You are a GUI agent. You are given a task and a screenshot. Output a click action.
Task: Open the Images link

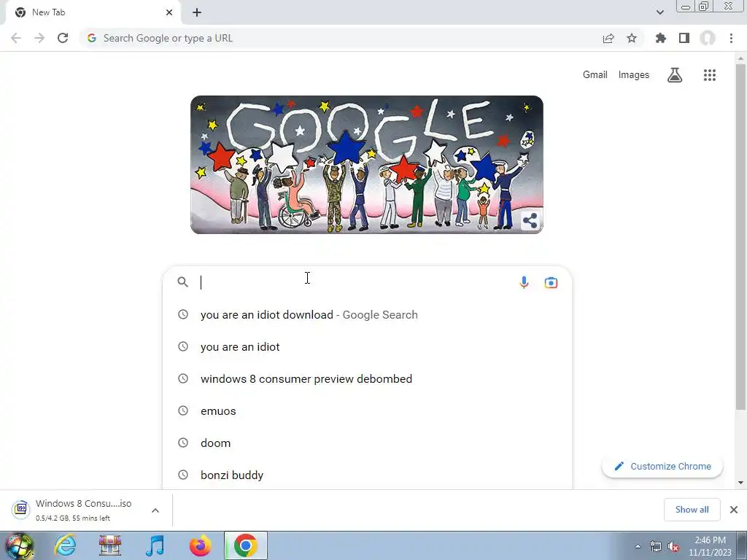(x=634, y=75)
